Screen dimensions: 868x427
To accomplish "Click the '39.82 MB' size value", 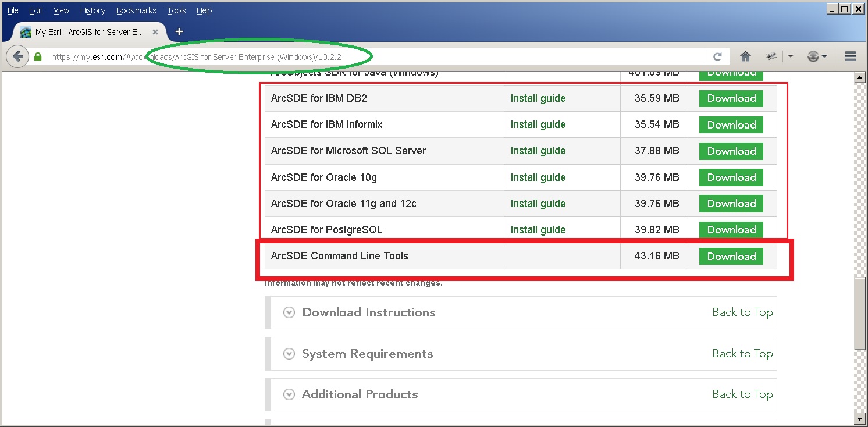I will pyautogui.click(x=657, y=230).
